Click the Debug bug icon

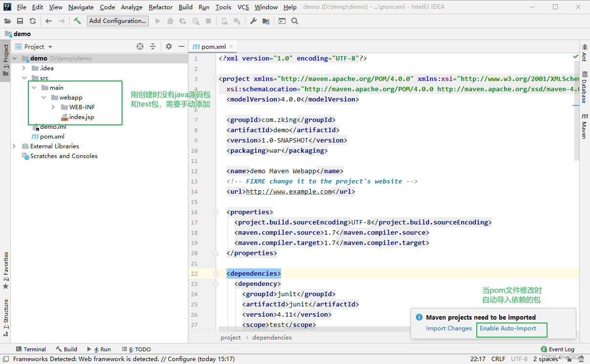pyautogui.click(x=170, y=21)
